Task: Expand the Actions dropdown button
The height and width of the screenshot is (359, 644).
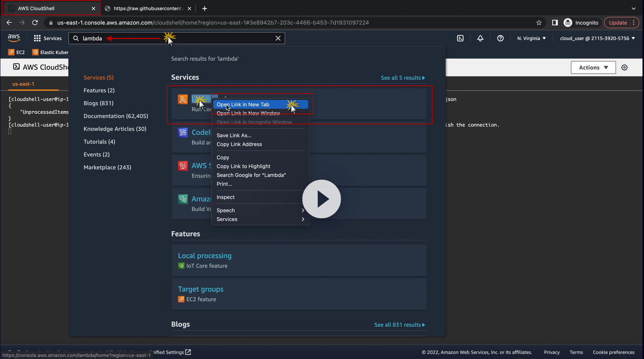Action: 593,68
